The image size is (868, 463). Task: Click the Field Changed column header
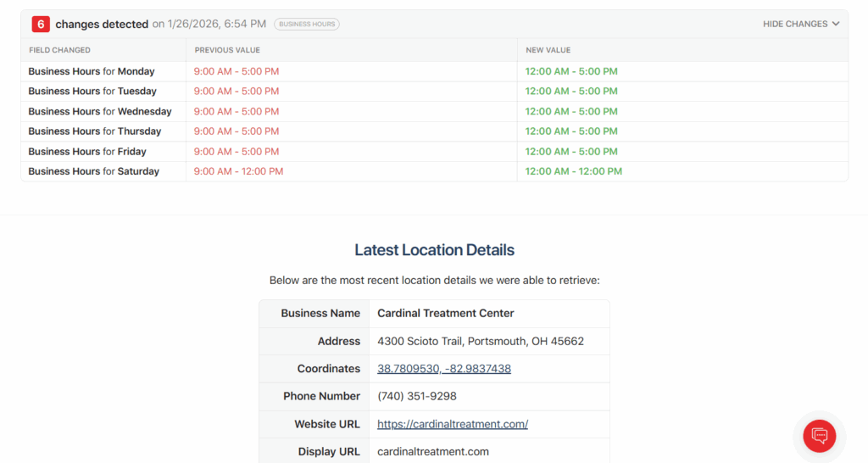[59, 50]
